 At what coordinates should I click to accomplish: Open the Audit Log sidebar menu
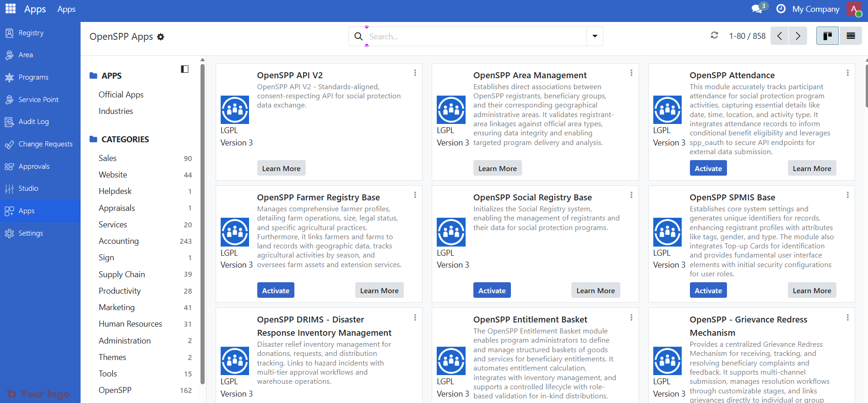[40, 122]
